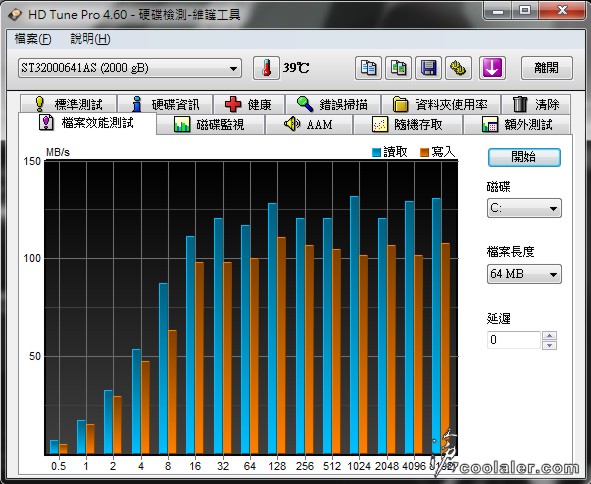Click the thermometer temperature icon
Screen dimensions: 591x484
[266, 68]
